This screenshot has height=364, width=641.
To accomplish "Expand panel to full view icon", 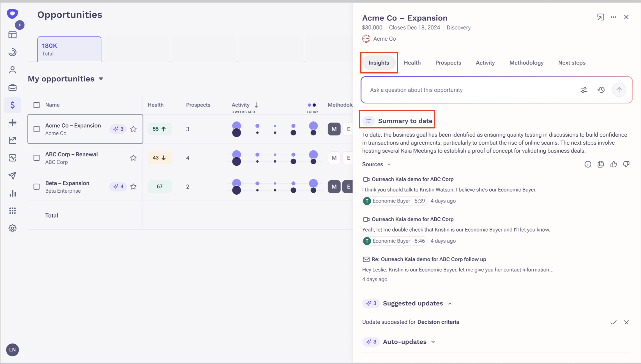I will (600, 17).
